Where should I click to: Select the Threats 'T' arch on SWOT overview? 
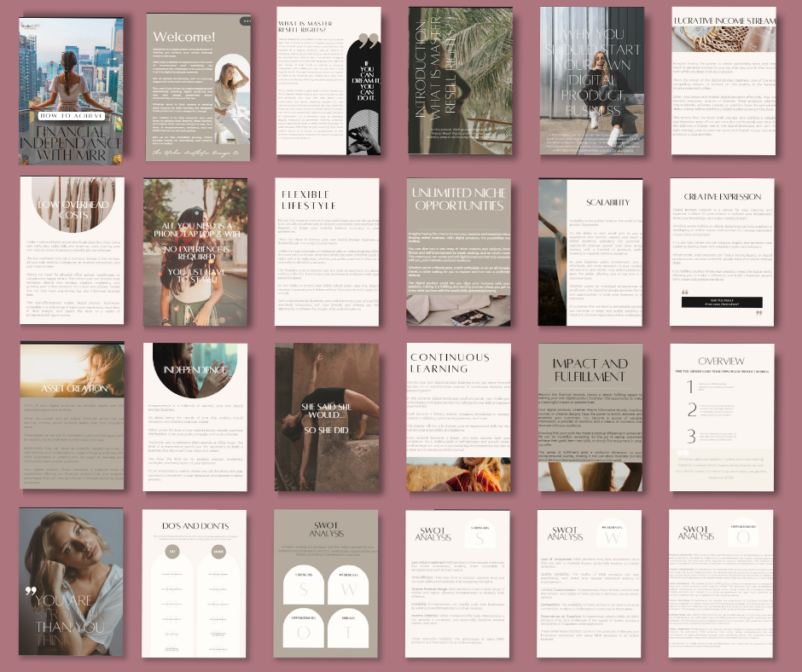point(347,629)
